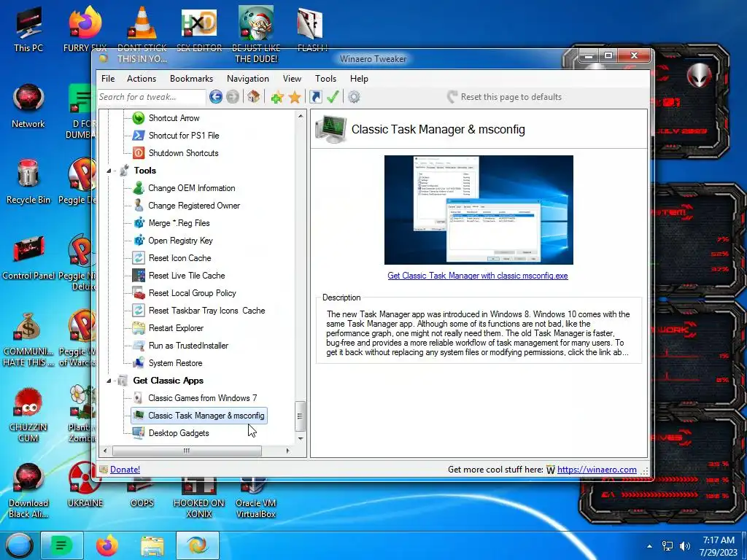Click the Reset Local Group Policy icon

pyautogui.click(x=138, y=293)
